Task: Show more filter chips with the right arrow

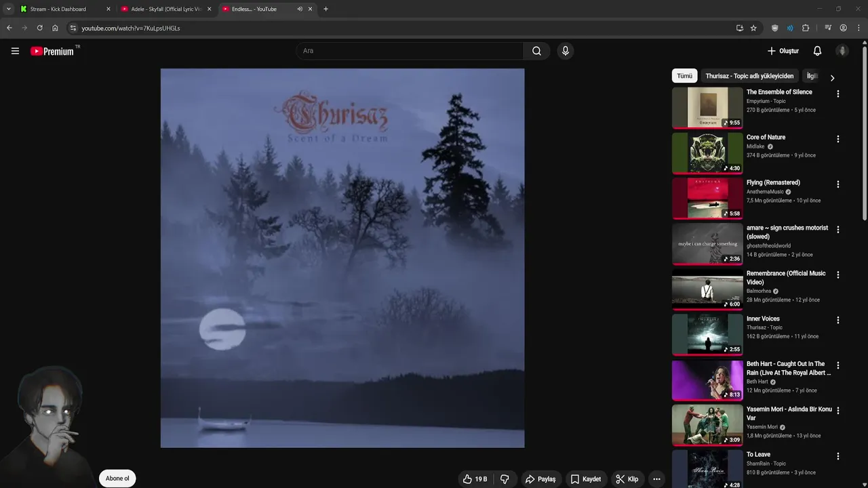Action: pos(832,78)
